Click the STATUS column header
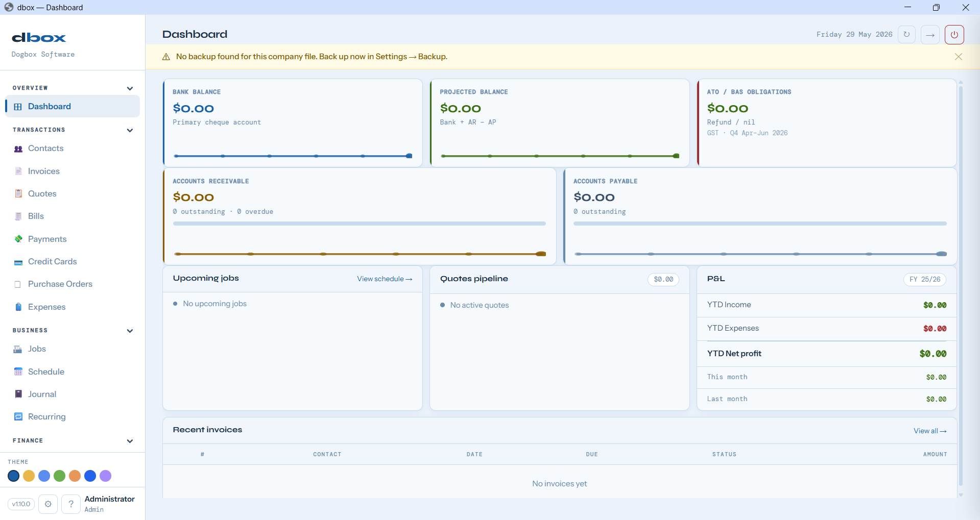 (x=724, y=454)
